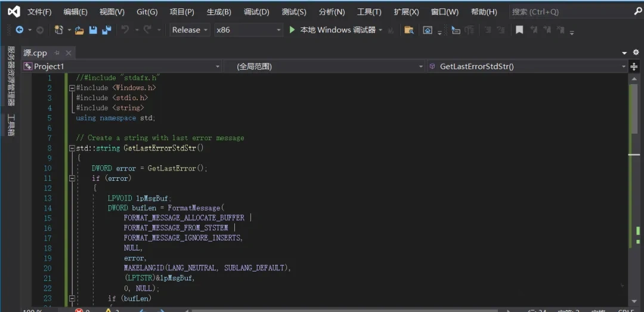644x312 pixels.
Task: Click the next bookmark icon
Action: (547, 30)
